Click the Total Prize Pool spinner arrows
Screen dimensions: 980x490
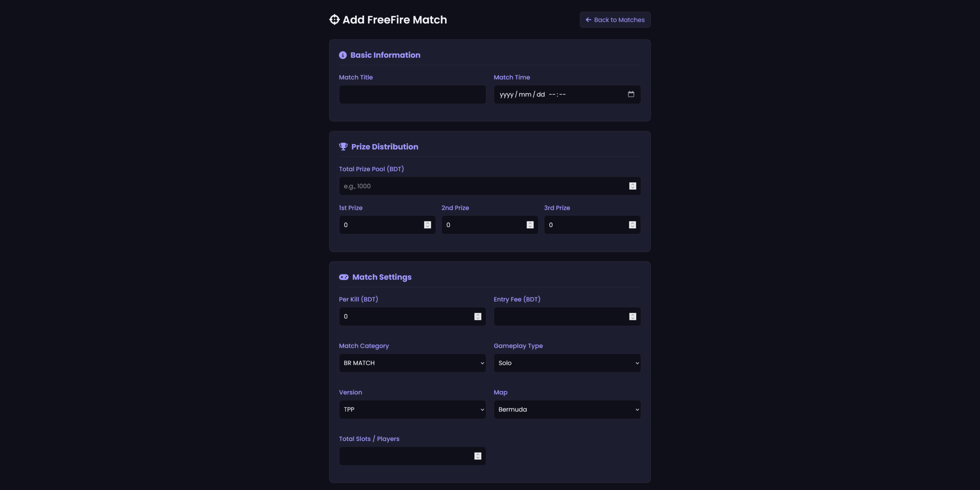point(632,186)
